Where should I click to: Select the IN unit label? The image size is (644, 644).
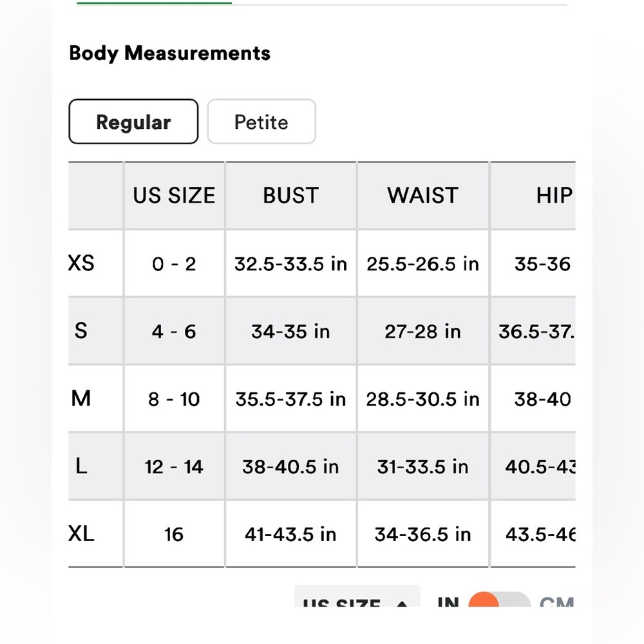(448, 601)
